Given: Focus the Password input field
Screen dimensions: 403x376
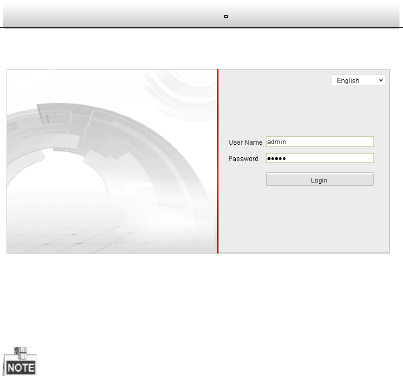Looking at the screenshot, I should click(320, 158).
